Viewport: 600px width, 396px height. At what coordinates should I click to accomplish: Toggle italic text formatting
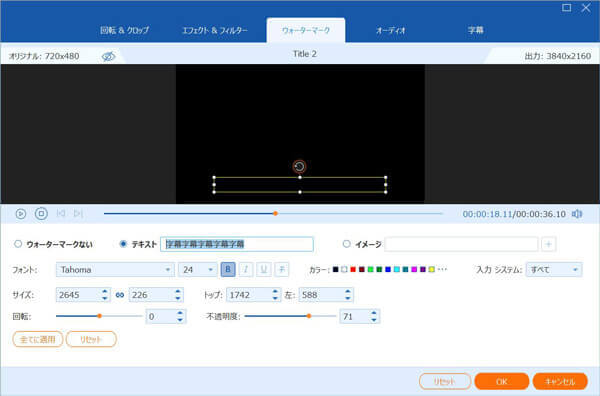pyautogui.click(x=246, y=270)
